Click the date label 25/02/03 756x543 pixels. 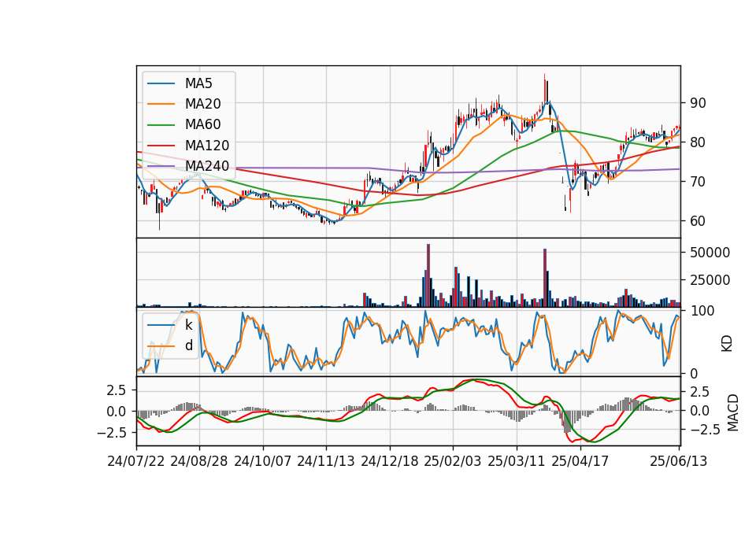[x=453, y=461]
